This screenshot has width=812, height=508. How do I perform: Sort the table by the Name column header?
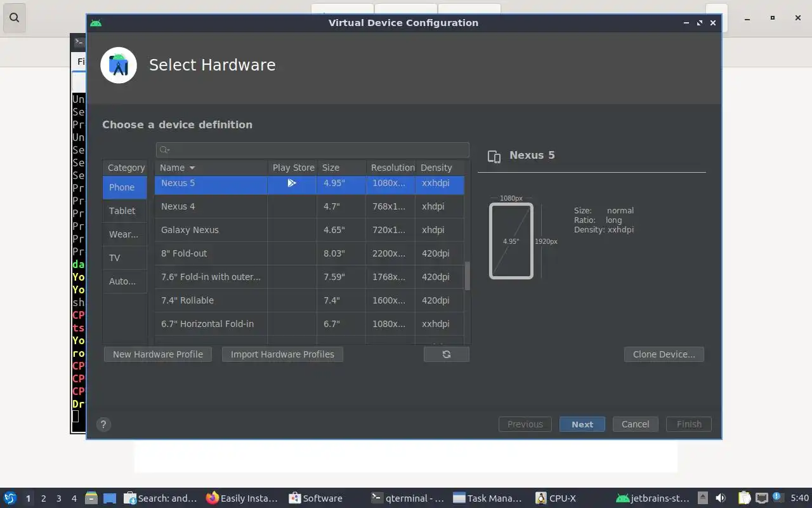(211, 168)
